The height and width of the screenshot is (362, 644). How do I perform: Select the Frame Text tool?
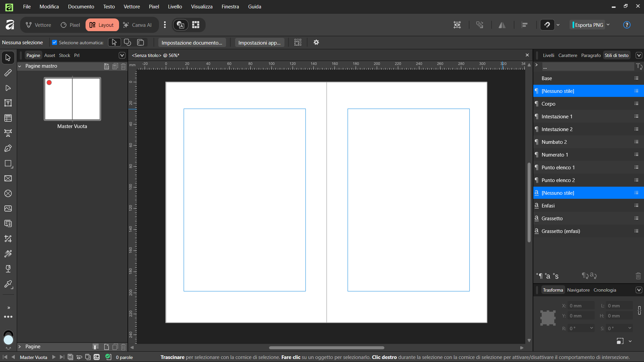8,103
